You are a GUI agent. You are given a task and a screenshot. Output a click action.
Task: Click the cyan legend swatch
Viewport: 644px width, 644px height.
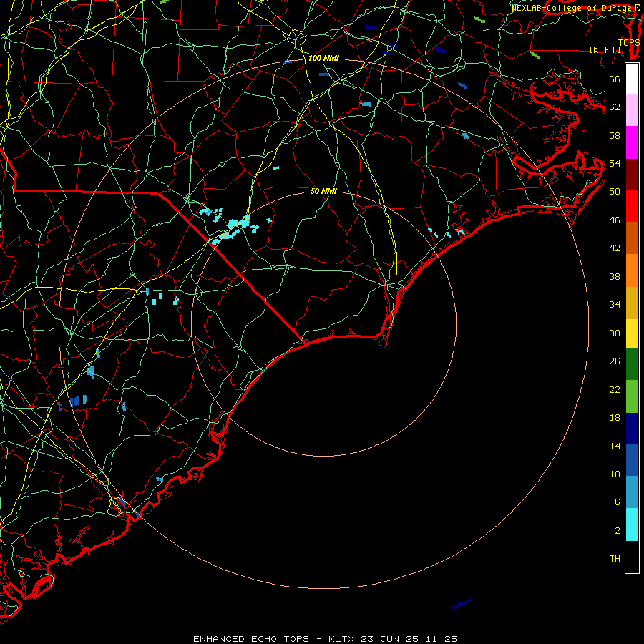pos(632,525)
